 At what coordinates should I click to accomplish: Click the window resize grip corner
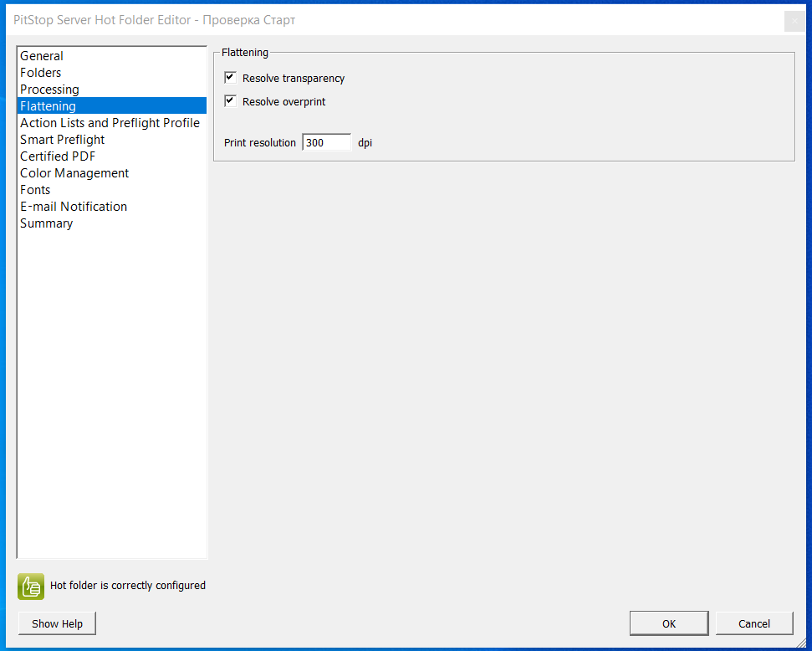pyautogui.click(x=800, y=642)
